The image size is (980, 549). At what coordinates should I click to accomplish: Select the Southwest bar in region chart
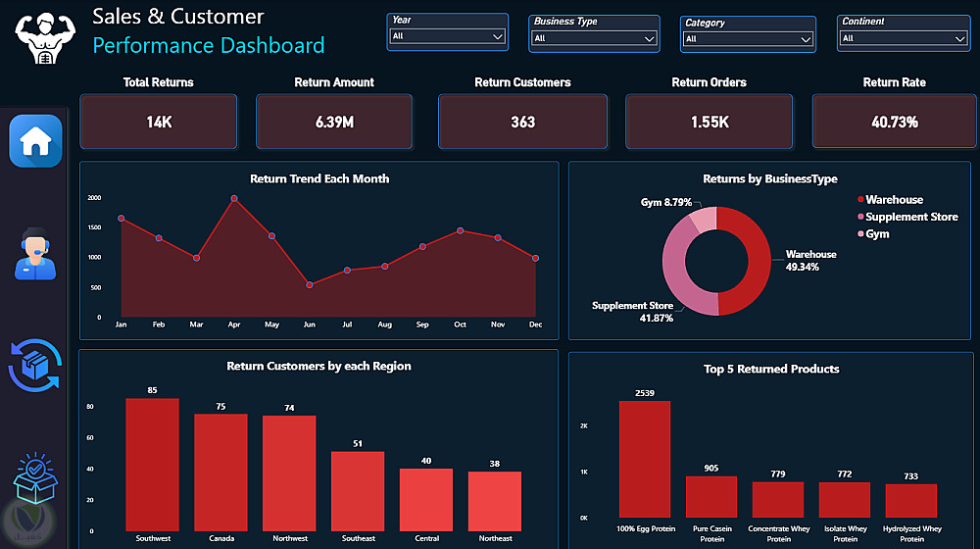point(153,465)
